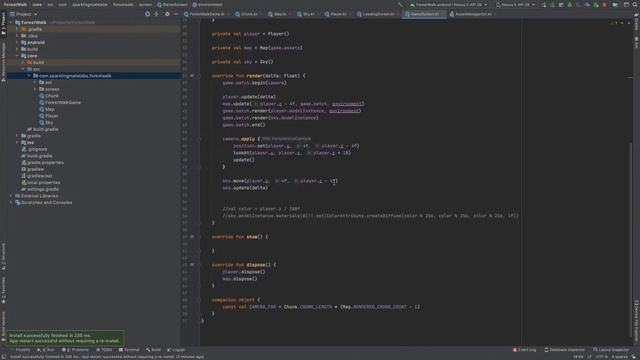
Task: Expand the screen package folder
Action: [x=35, y=89]
